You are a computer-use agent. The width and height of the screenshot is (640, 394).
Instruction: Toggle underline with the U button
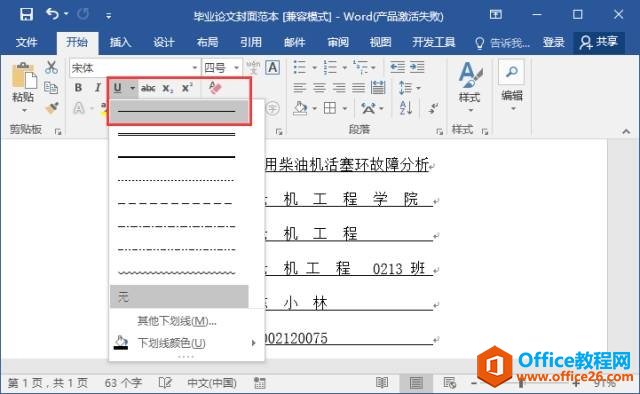pos(118,88)
